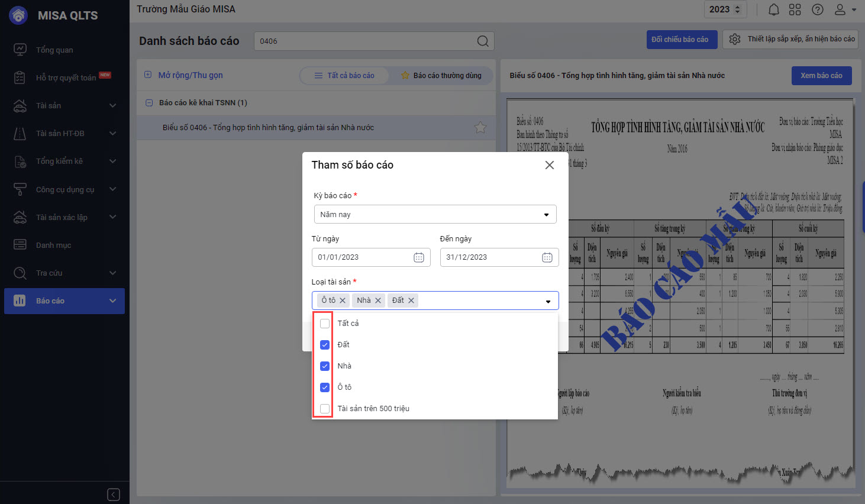Open the Danh mục menu item
The image size is (865, 504).
[x=64, y=245]
